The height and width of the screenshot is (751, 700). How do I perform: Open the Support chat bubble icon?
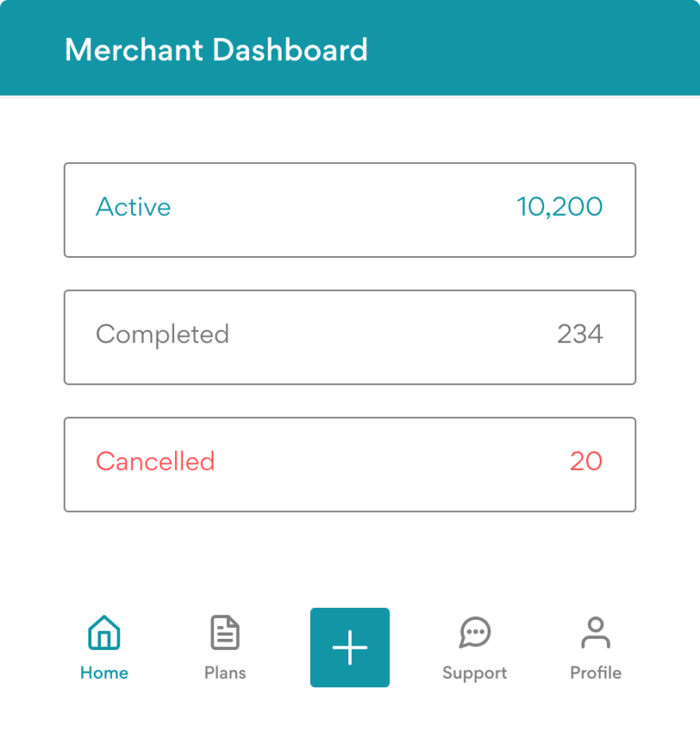click(x=475, y=633)
